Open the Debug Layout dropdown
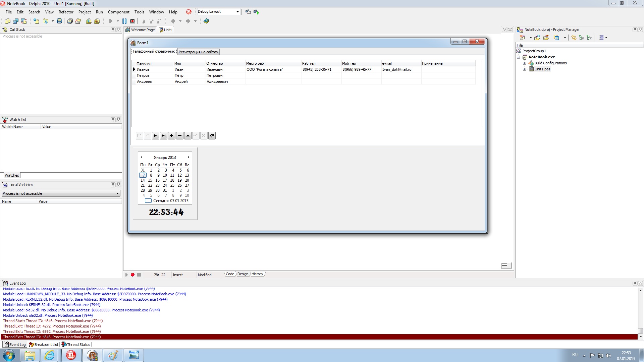Image resolution: width=644 pixels, height=362 pixels. pos(237,12)
